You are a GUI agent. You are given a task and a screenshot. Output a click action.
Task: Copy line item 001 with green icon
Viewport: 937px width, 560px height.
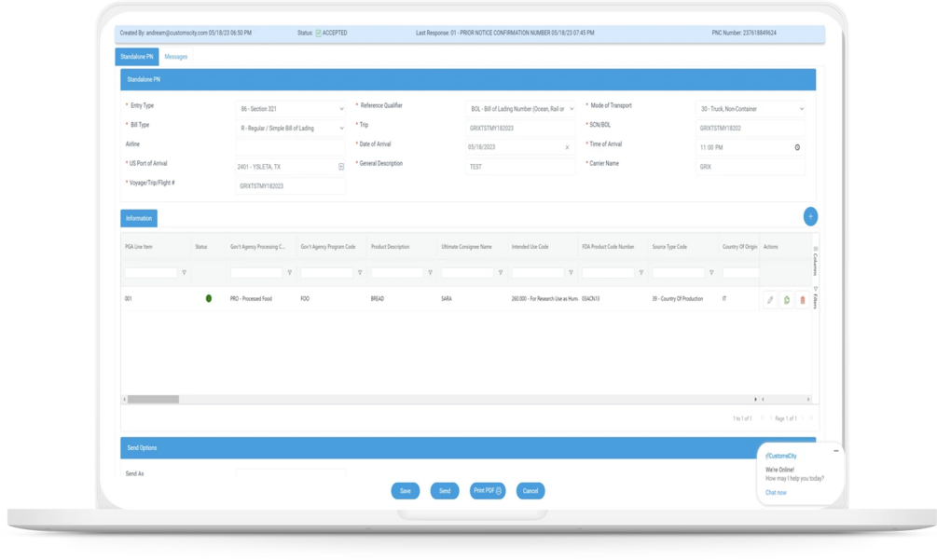[786, 300]
